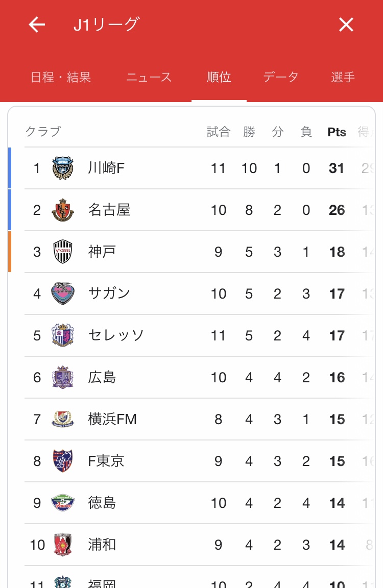383x588 pixels.
Task: Click the サガン team emblem
Action: [x=63, y=293]
